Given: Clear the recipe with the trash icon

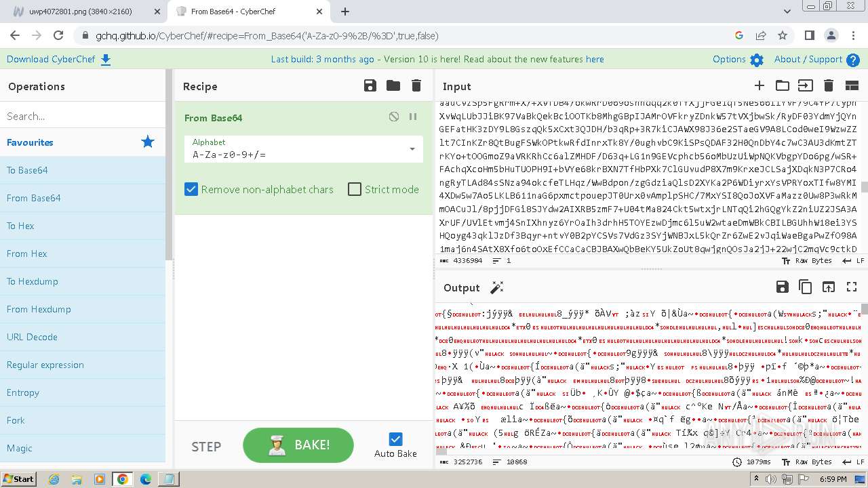Looking at the screenshot, I should click(x=416, y=85).
